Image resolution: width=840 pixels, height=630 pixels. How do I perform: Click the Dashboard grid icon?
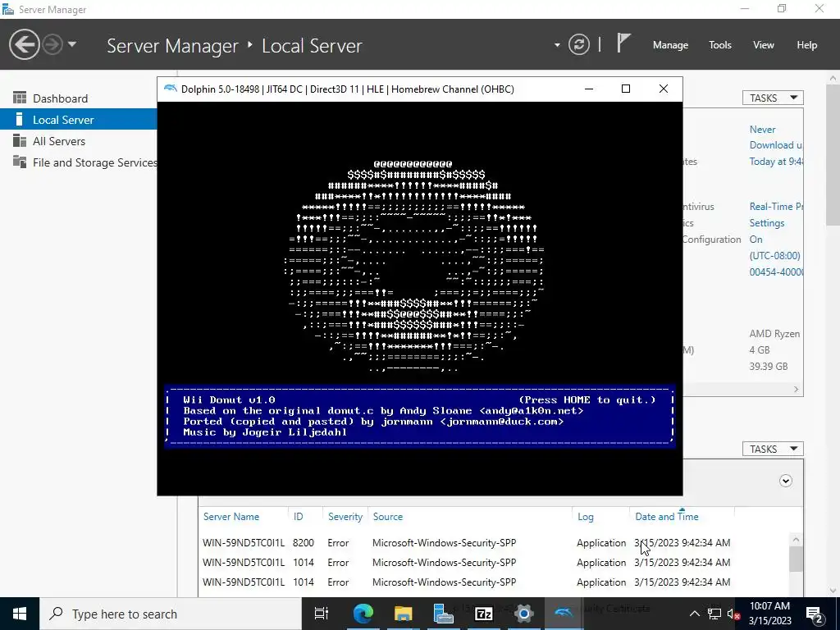point(20,98)
